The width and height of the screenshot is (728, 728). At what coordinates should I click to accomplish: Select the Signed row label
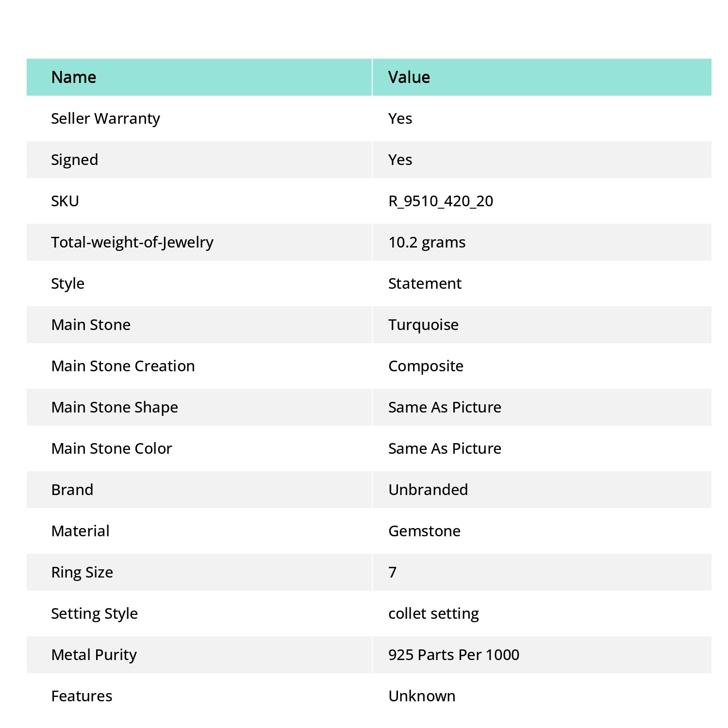pyautogui.click(x=75, y=160)
